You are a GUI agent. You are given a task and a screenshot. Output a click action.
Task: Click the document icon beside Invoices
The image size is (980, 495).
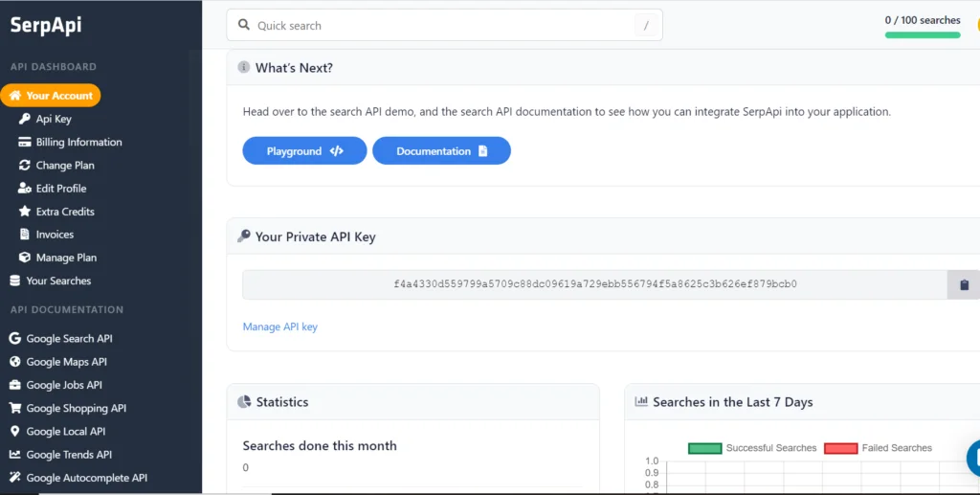pos(25,235)
